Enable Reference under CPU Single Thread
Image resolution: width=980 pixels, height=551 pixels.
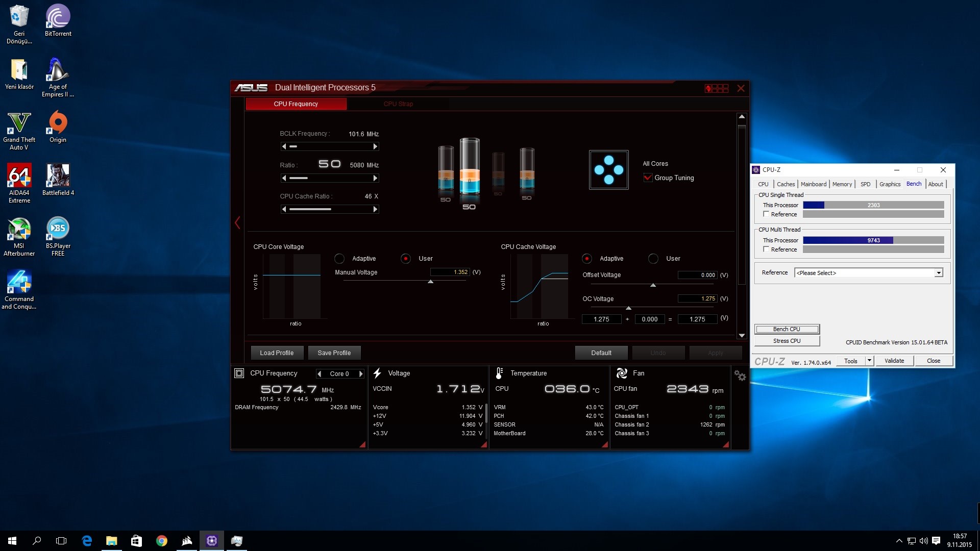[x=766, y=214]
